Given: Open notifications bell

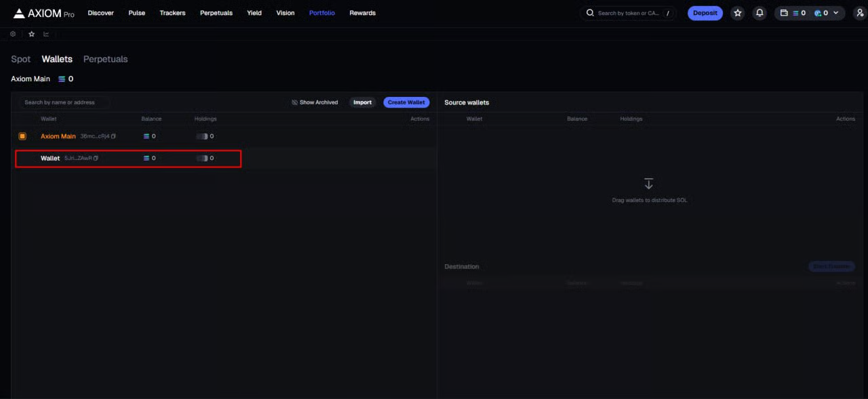Looking at the screenshot, I should point(759,13).
